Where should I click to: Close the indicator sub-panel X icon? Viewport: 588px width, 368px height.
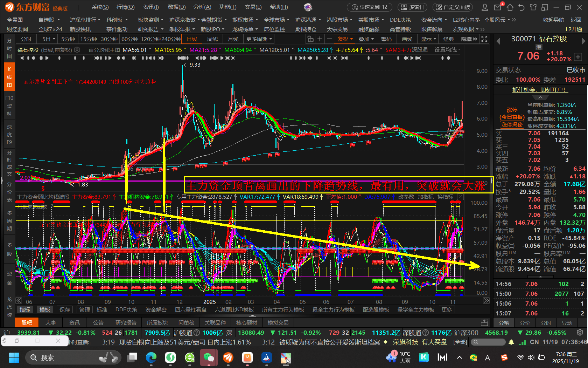461,197
